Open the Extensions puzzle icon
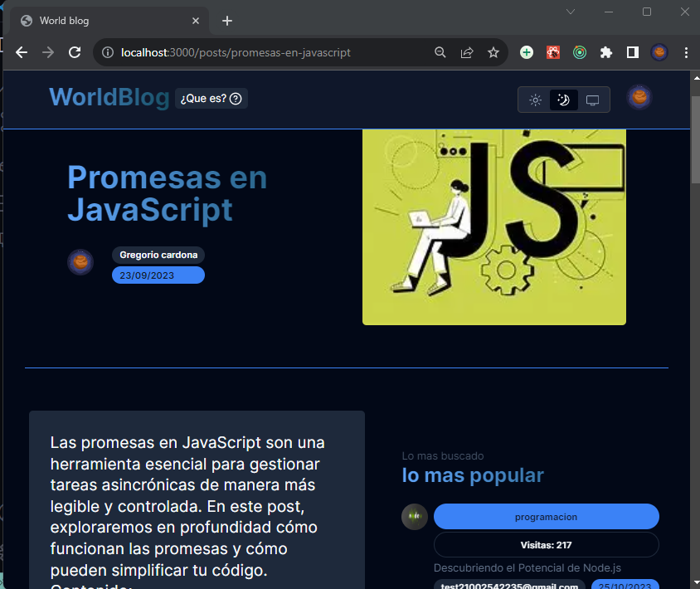The height and width of the screenshot is (589, 700). (606, 51)
